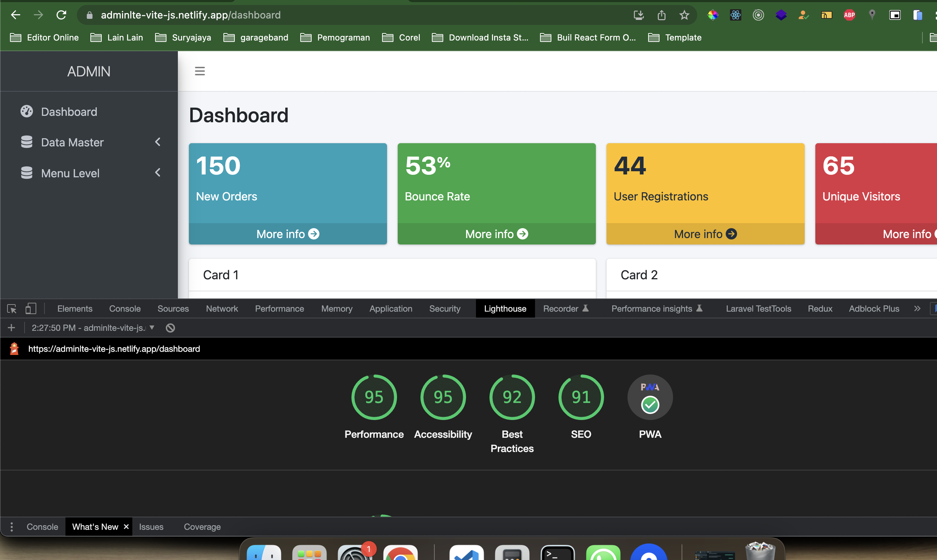
Task: Switch to the Network DevTools tab
Action: tap(222, 309)
